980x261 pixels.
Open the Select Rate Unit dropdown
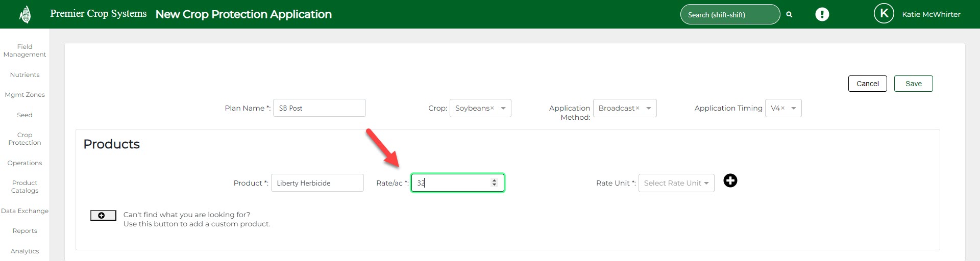pyautogui.click(x=676, y=183)
